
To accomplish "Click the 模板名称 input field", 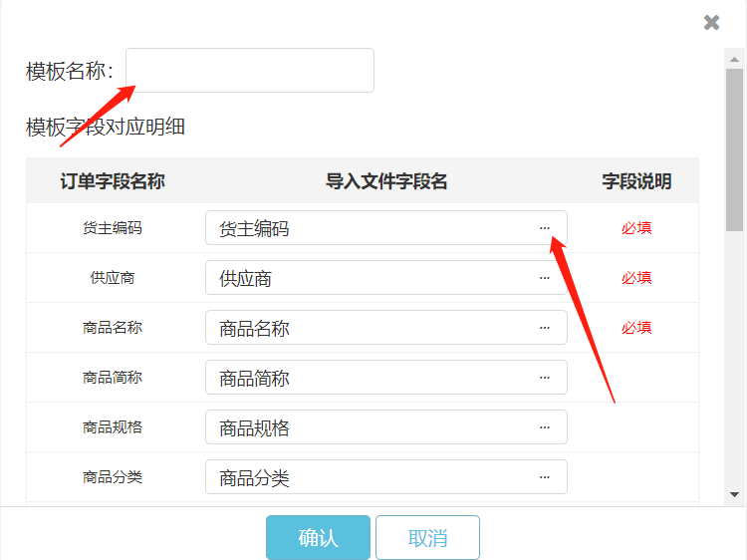I will pos(250,70).
